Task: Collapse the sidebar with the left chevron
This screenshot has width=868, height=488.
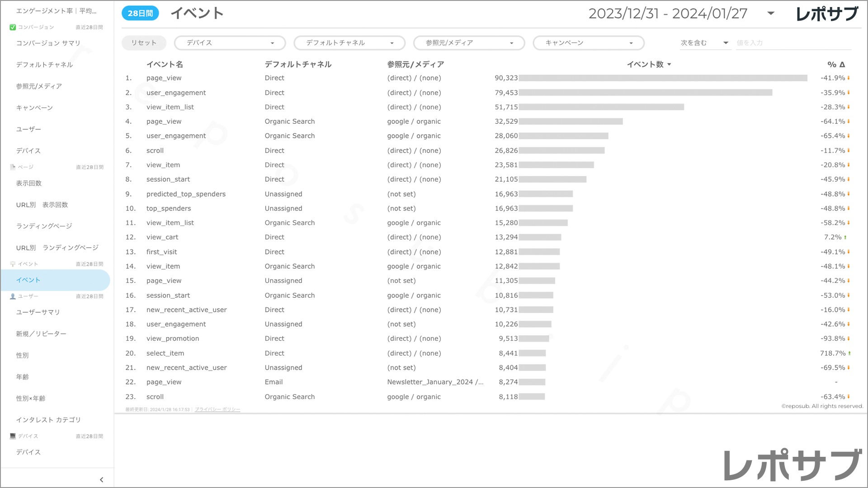Action: point(101,479)
